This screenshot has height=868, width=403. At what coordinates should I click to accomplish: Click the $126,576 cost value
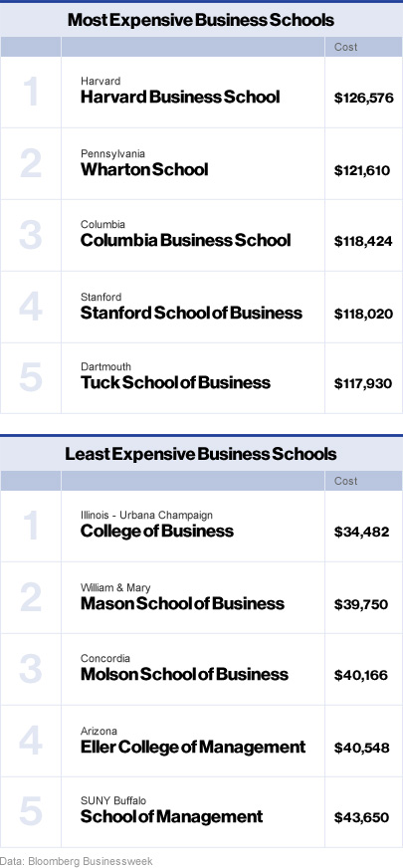[364, 99]
